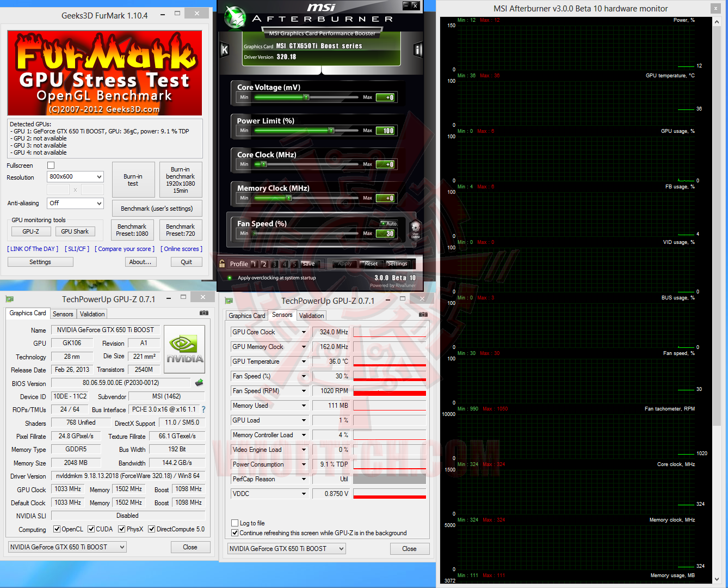Switch to Sensors tab in GPU-Z Graphics Card window
Viewport: 728px width, 588px height.
tap(63, 314)
